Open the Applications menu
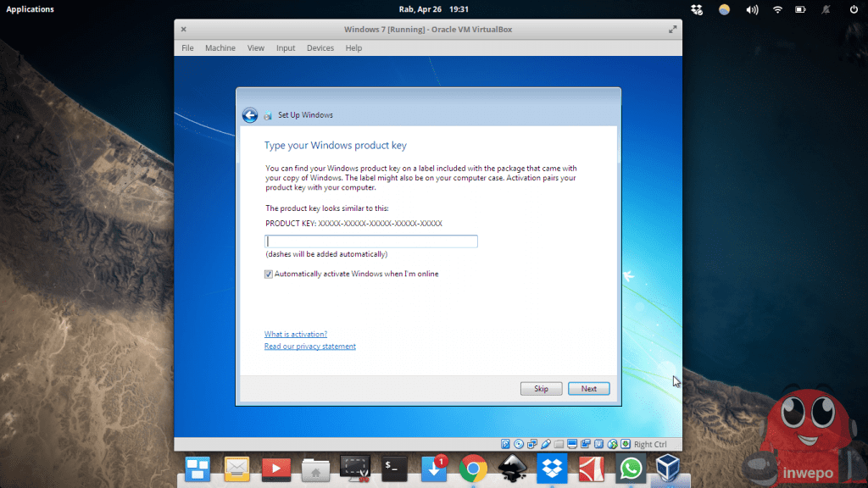The image size is (868, 488). 30,9
